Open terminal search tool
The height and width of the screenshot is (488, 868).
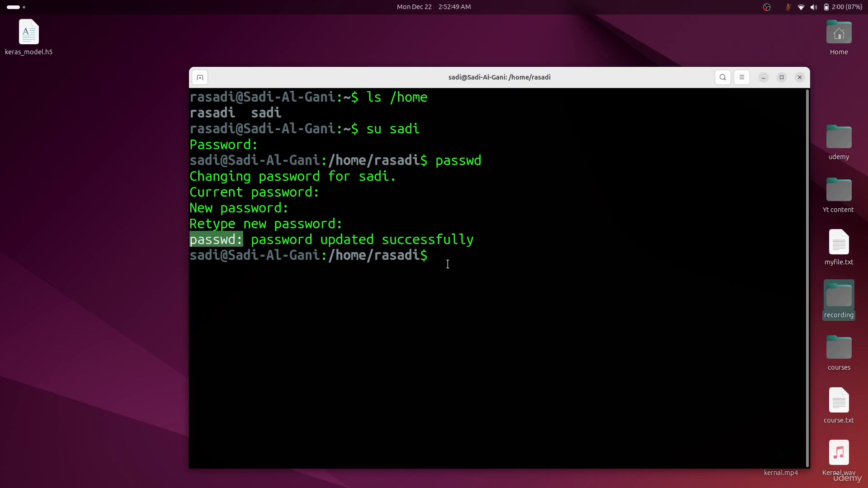[x=722, y=77]
